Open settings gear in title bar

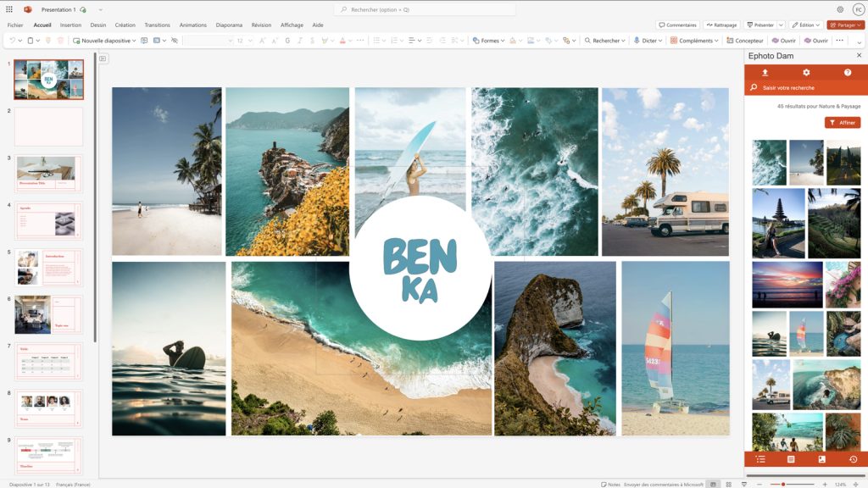pos(840,9)
